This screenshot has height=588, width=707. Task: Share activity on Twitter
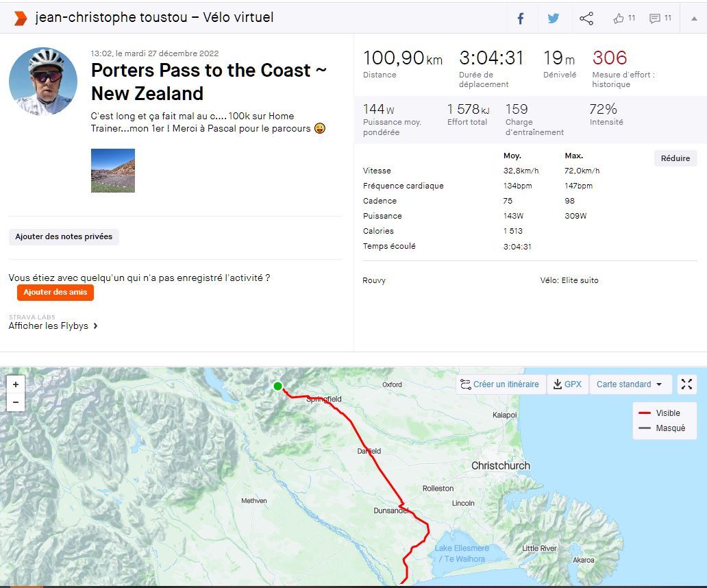pos(554,19)
